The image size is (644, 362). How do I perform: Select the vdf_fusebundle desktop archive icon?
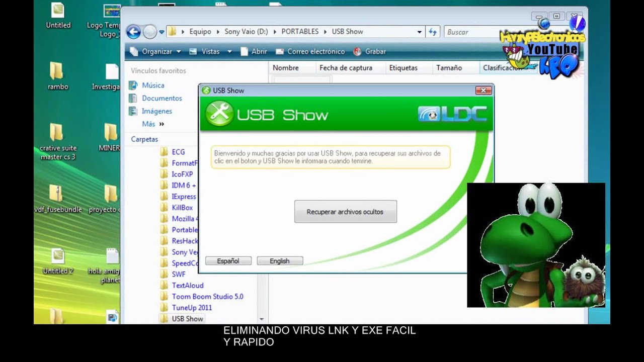coord(58,199)
